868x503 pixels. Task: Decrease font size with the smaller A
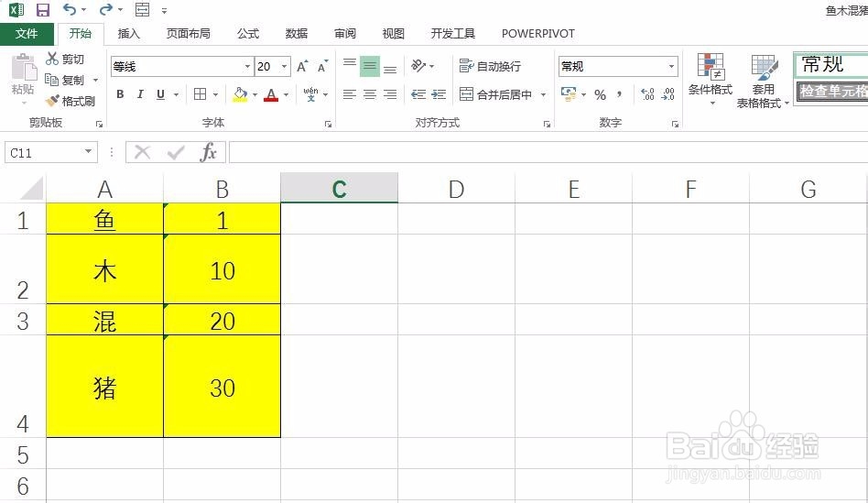[322, 67]
